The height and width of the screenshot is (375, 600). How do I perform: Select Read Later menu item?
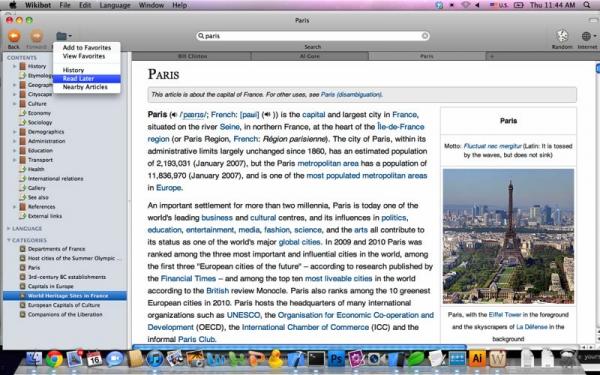86,78
